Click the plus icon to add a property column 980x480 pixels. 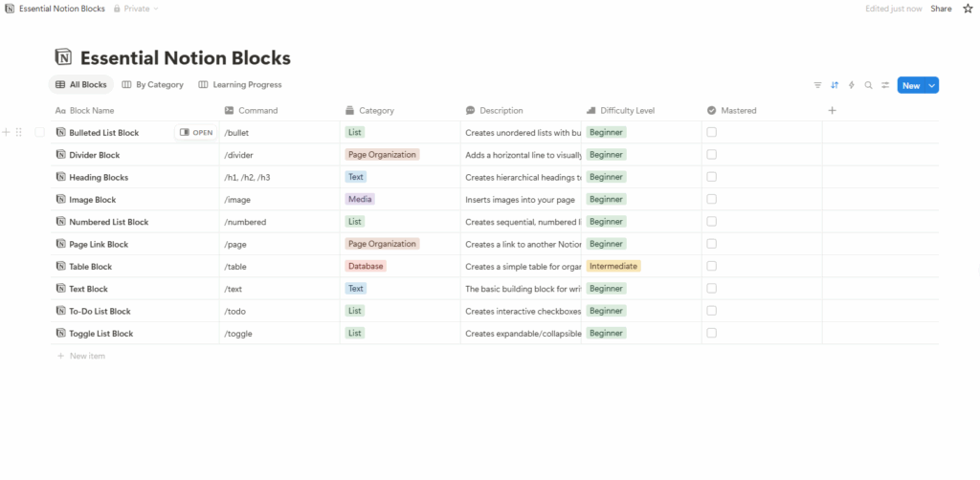coord(832,111)
